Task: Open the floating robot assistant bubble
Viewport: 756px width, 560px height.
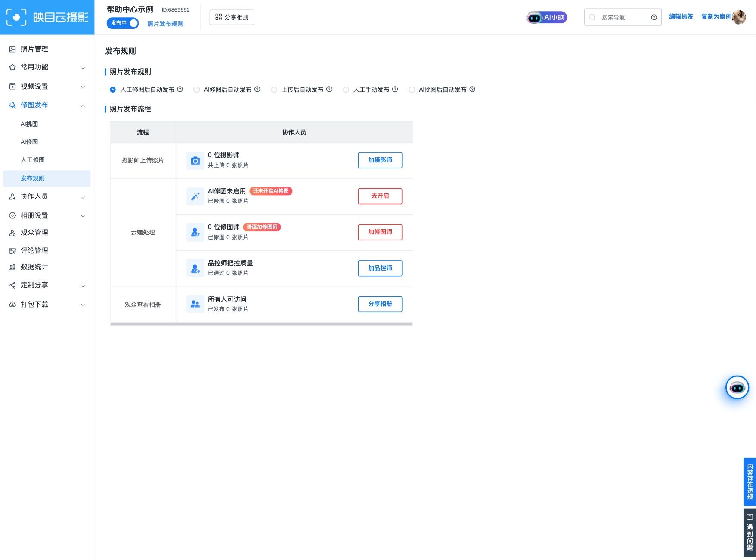Action: (x=737, y=387)
